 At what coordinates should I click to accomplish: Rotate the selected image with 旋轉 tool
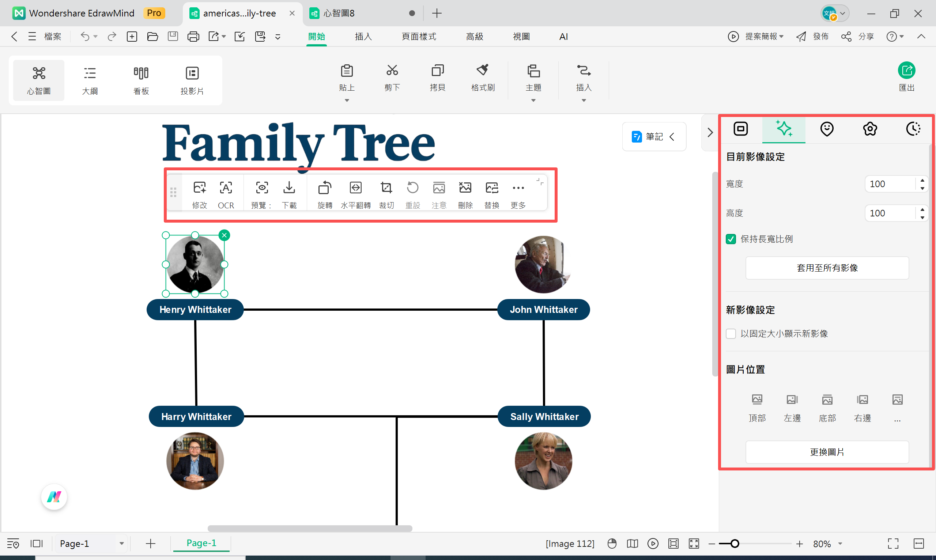click(x=325, y=188)
